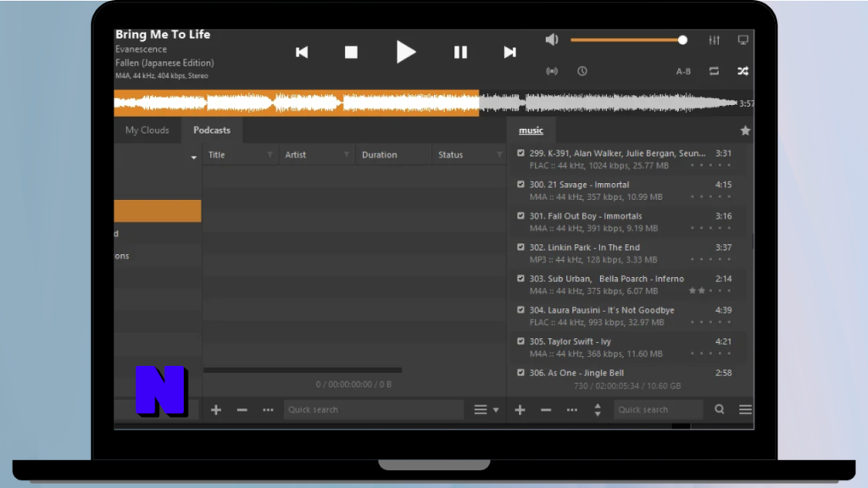This screenshot has height=488, width=868.
Task: Click the star rating of Sub Urban - Inferno
Action: coord(711,291)
